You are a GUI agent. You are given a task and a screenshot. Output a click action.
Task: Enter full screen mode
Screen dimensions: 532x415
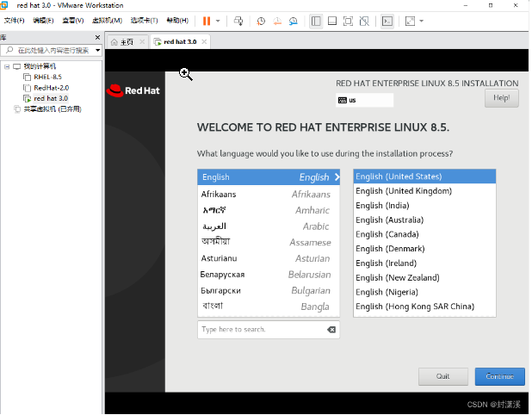point(348,21)
